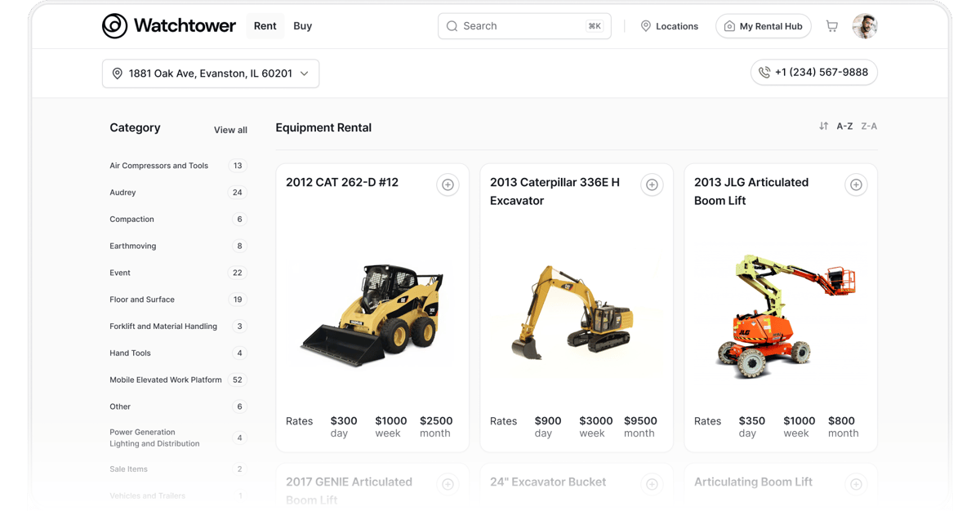
Task: Click the sort arrows icon beside A-Z
Action: (x=823, y=127)
